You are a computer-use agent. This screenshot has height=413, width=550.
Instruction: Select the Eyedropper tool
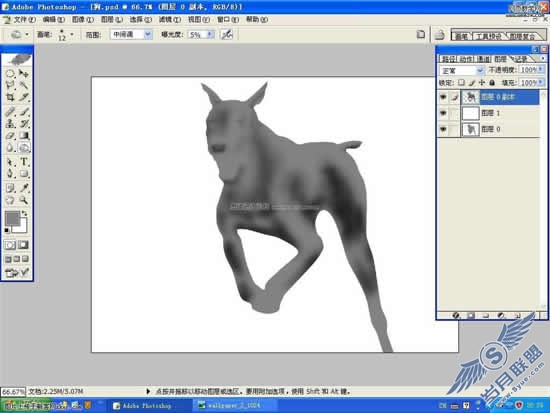coord(24,188)
